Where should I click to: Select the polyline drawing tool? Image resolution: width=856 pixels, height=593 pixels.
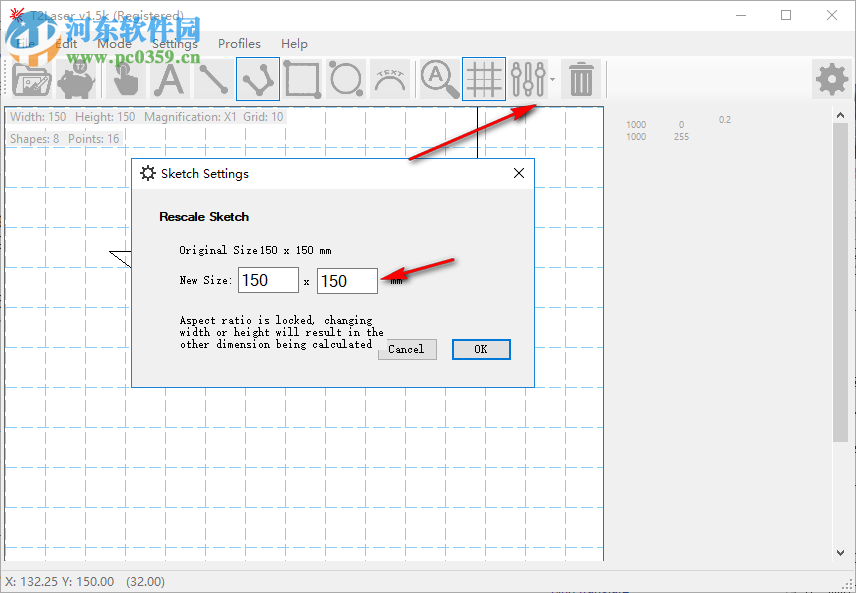tap(258, 80)
